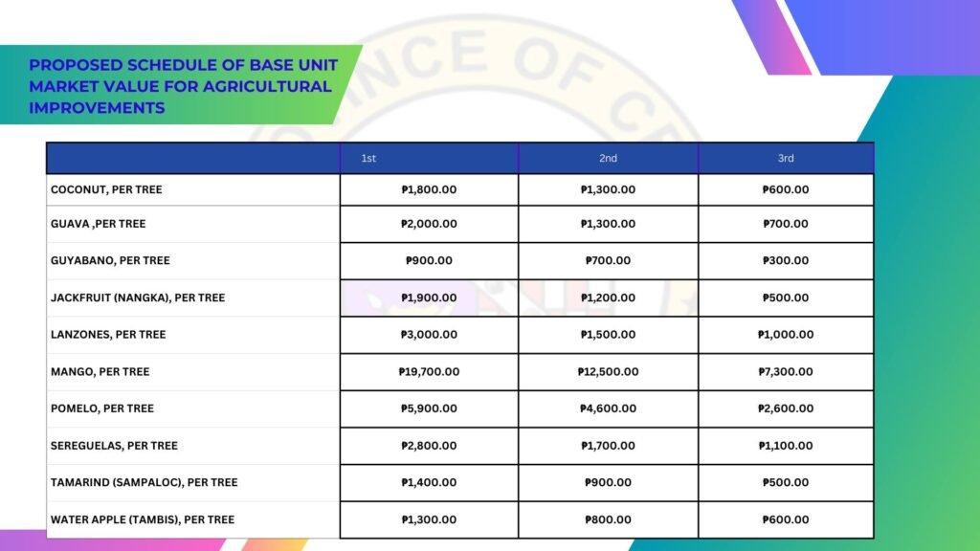Screen dimensions: 980x551
Task: Select the ₱2,800.00 sereguelas cell
Action: tap(429, 446)
